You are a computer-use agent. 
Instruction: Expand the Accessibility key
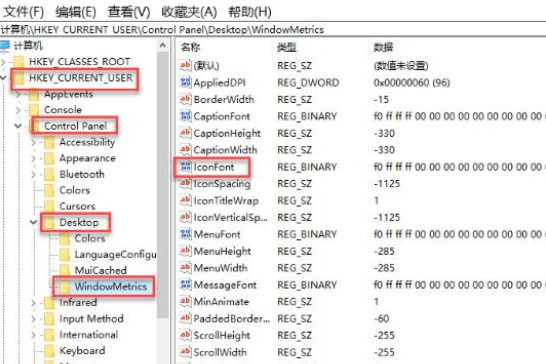[x=33, y=142]
